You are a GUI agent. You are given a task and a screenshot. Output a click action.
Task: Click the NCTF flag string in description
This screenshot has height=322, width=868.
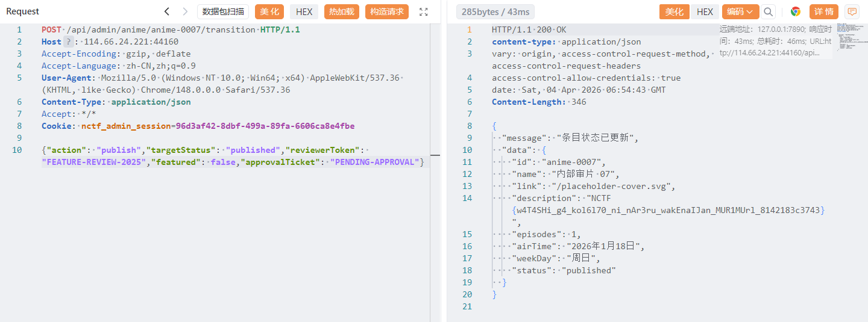668,210
